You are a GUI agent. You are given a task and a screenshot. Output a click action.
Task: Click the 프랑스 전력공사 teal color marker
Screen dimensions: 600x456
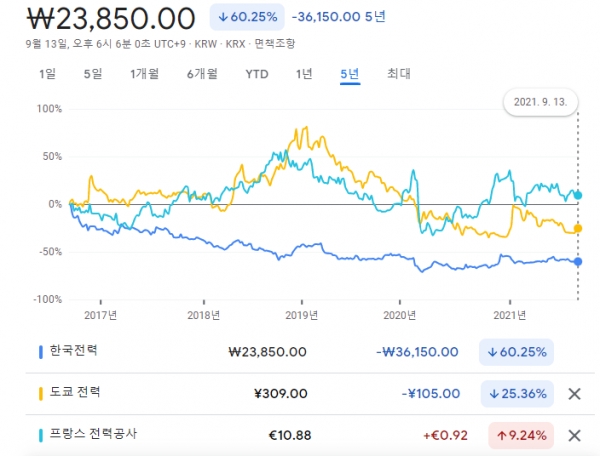pos(41,435)
